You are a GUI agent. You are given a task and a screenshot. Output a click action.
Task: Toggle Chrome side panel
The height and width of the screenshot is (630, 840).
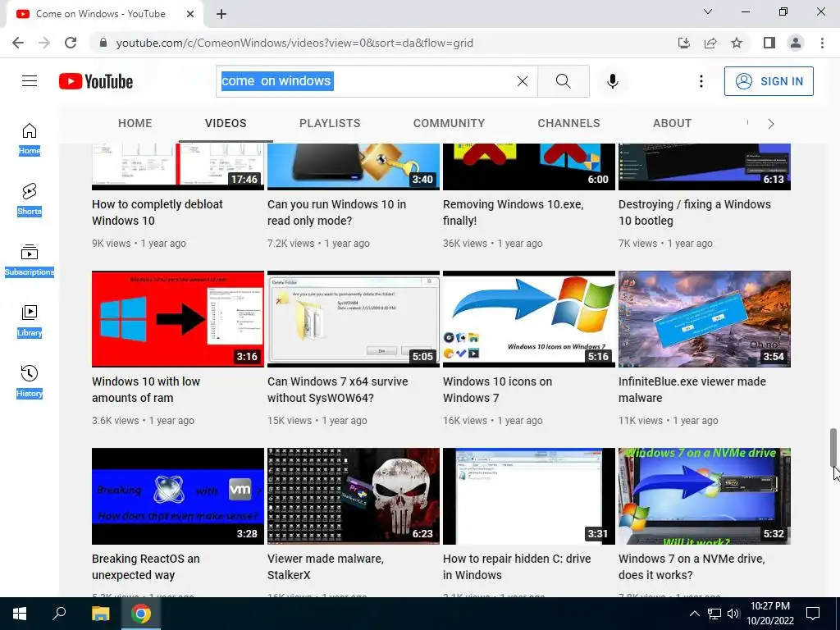[x=769, y=43]
